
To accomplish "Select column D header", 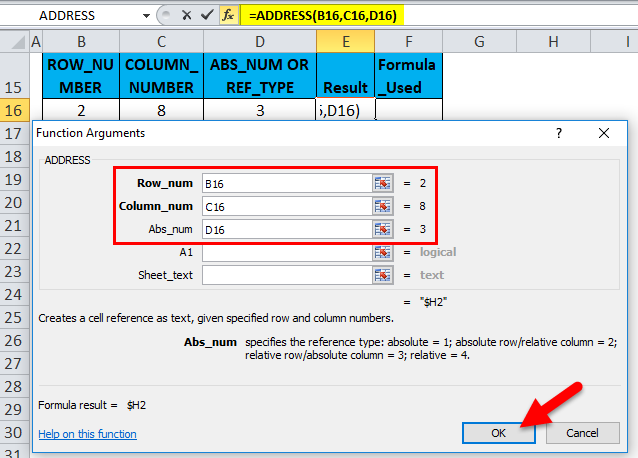I will point(260,41).
